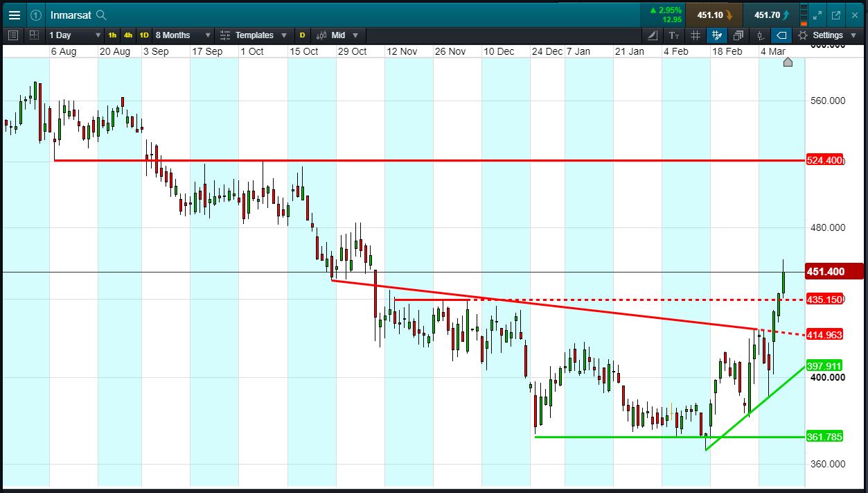Screen dimensions: 868x493
Task: Click the 451.70 buy price button
Action: [x=770, y=15]
